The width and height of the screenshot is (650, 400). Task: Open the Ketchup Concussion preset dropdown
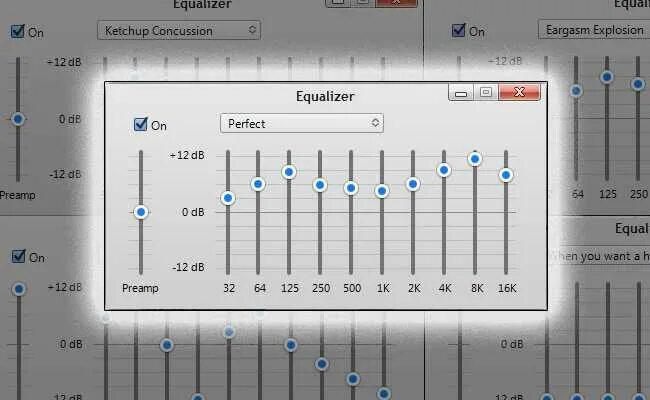click(x=179, y=30)
